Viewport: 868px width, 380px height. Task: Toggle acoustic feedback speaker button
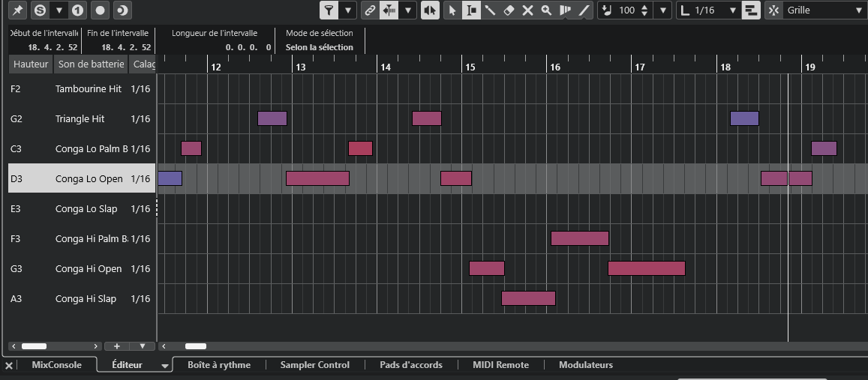click(x=429, y=10)
